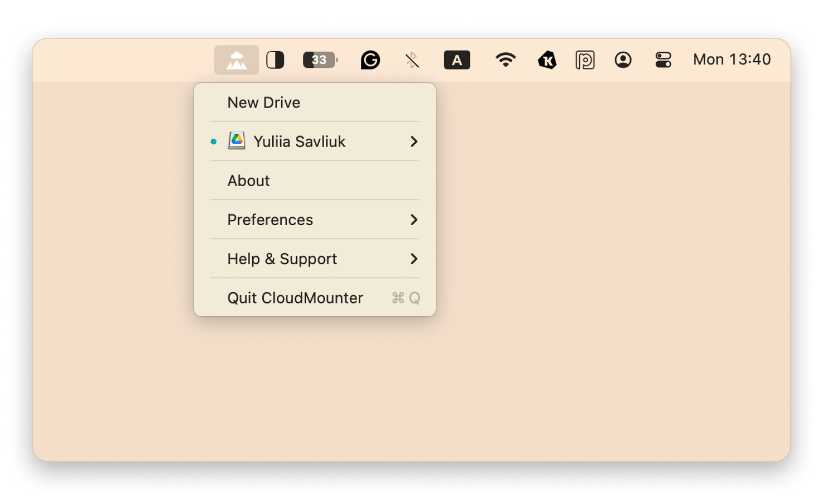Click the Google Drive icon beside Yuliia Savliuk

point(236,141)
